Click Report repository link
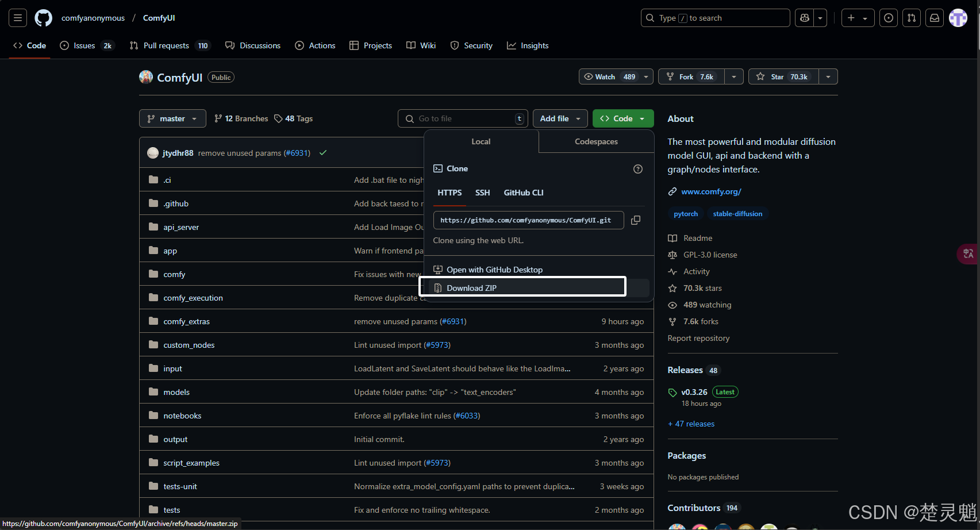Image resolution: width=980 pixels, height=530 pixels. 698,338
